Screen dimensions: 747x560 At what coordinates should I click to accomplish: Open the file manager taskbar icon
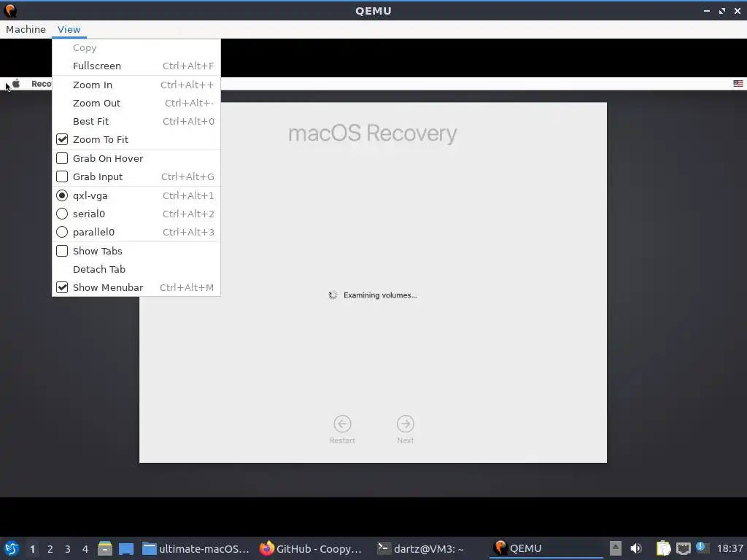105,548
